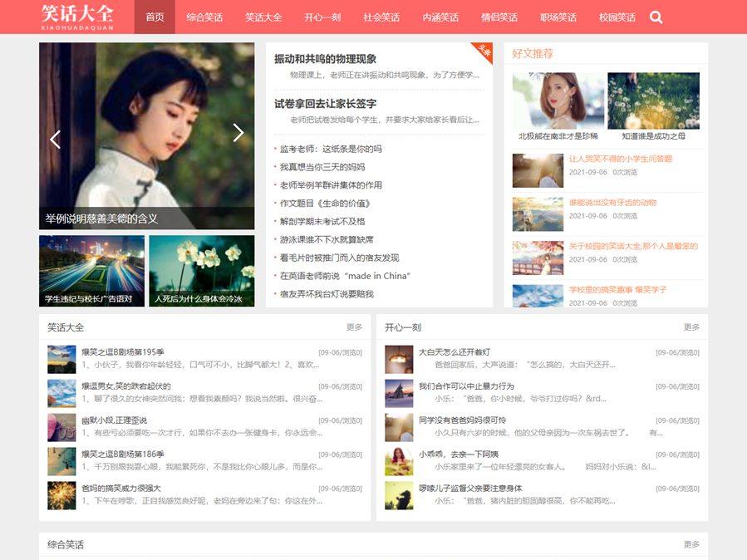Click the 好文推荐 section heading
747x560 pixels.
[x=533, y=54]
